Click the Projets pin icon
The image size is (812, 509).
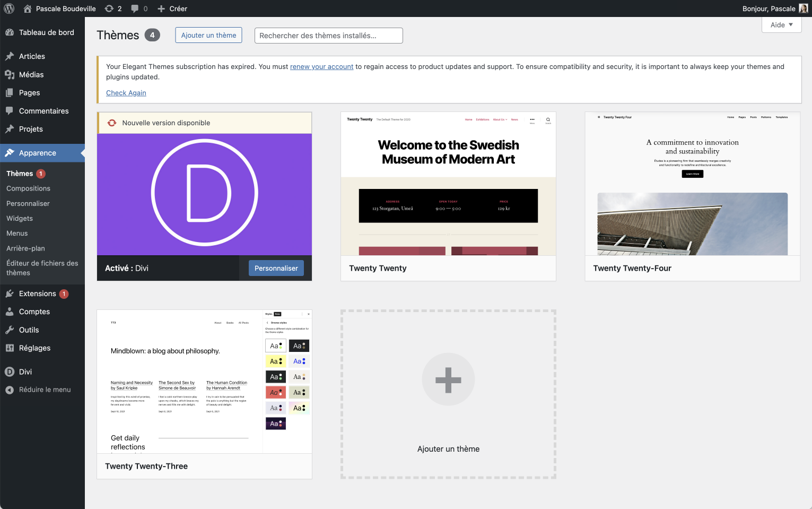[x=10, y=129]
